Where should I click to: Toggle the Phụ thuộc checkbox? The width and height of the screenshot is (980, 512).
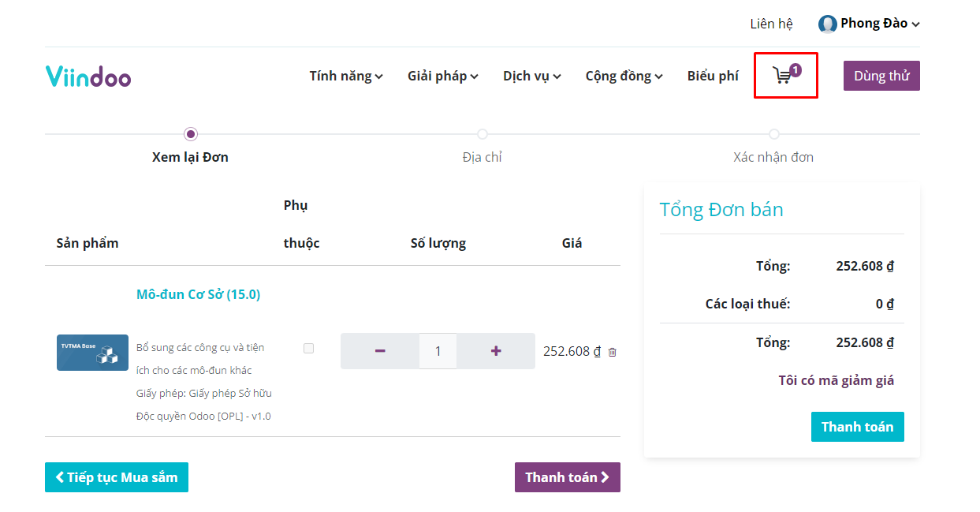point(308,348)
